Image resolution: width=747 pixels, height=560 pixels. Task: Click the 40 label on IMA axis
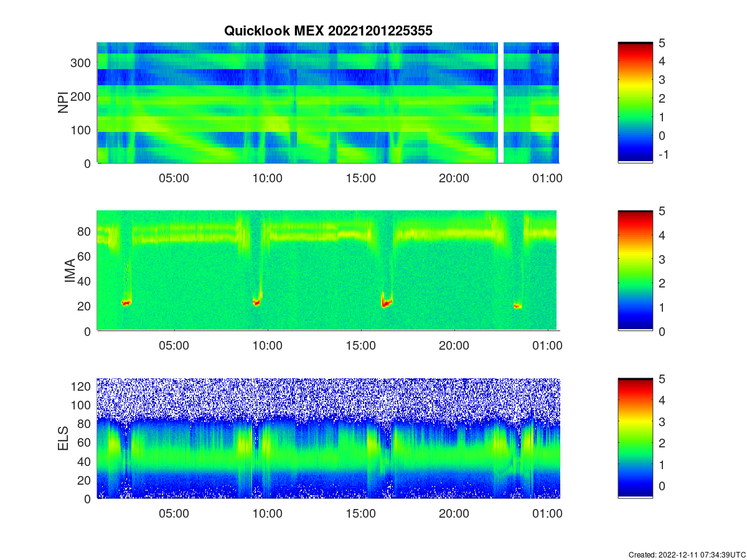85,281
